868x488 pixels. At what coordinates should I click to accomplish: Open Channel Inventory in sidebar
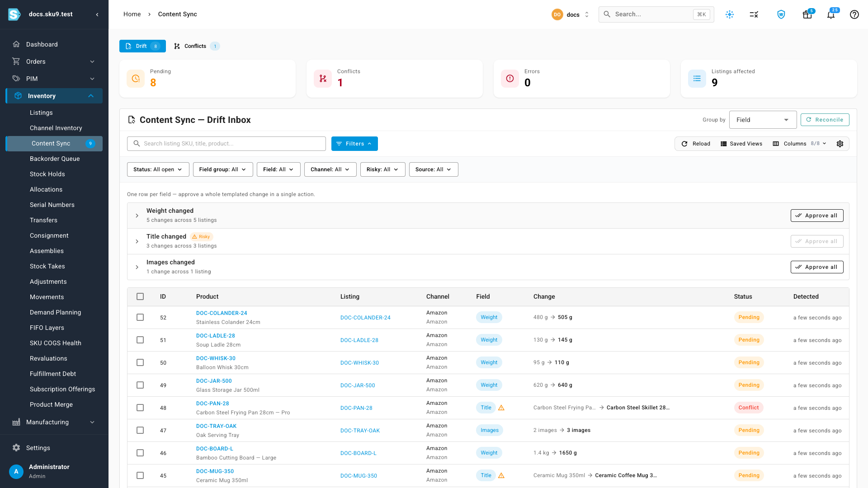pyautogui.click(x=56, y=128)
